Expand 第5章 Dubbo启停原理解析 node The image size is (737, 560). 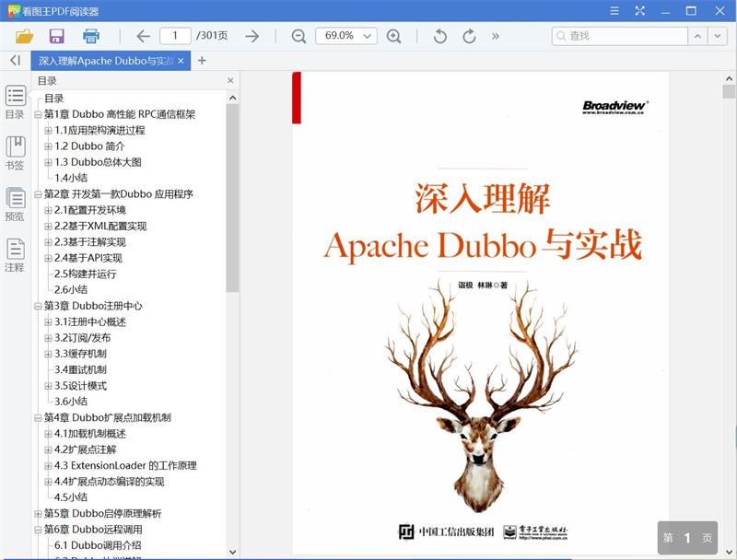38,514
